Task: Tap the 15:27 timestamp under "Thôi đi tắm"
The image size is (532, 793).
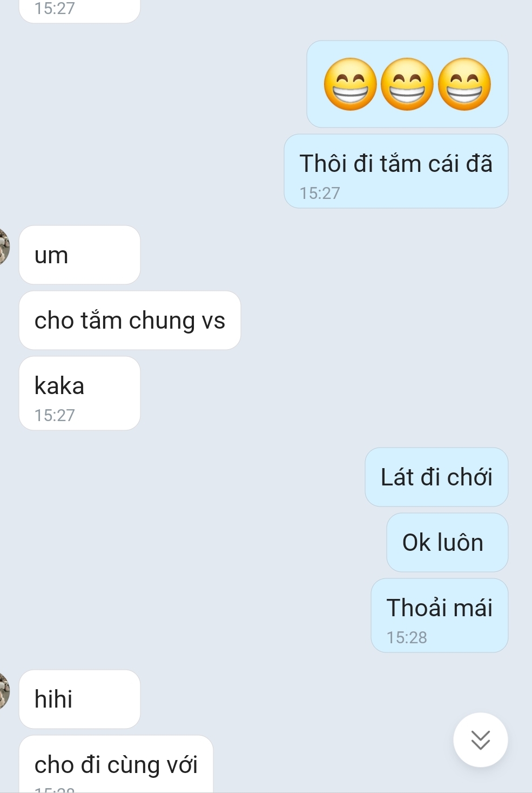Action: tap(320, 193)
